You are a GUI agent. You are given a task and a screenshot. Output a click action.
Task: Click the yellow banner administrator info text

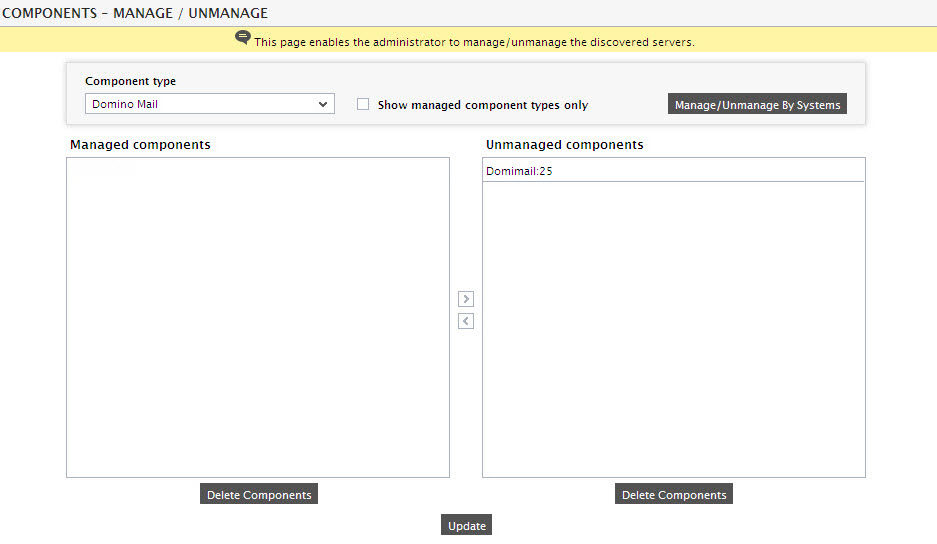474,42
